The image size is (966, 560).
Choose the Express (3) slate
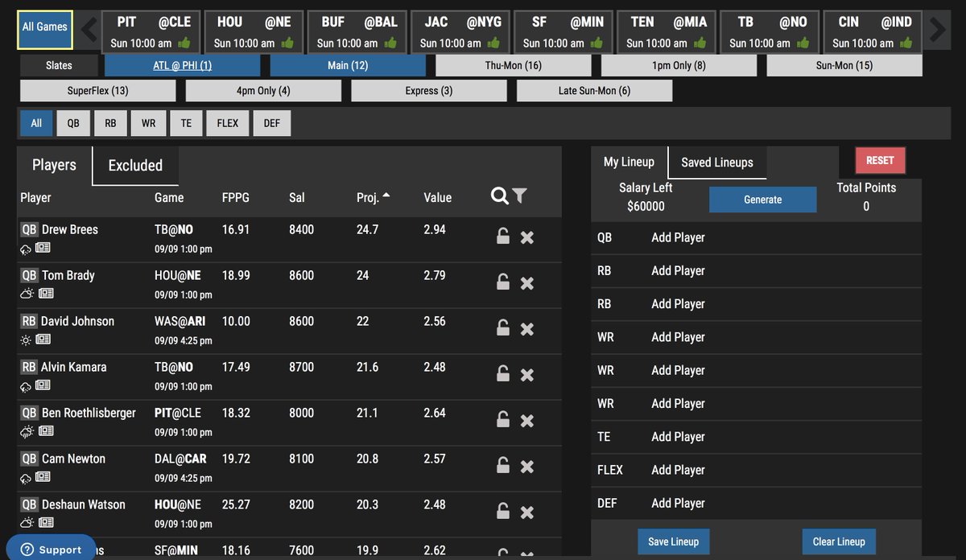[x=429, y=90]
